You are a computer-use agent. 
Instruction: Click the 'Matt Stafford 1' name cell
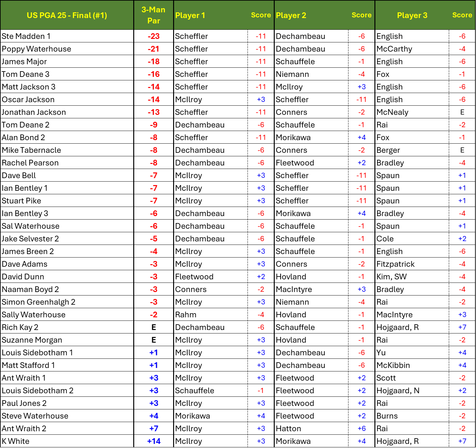(67, 365)
